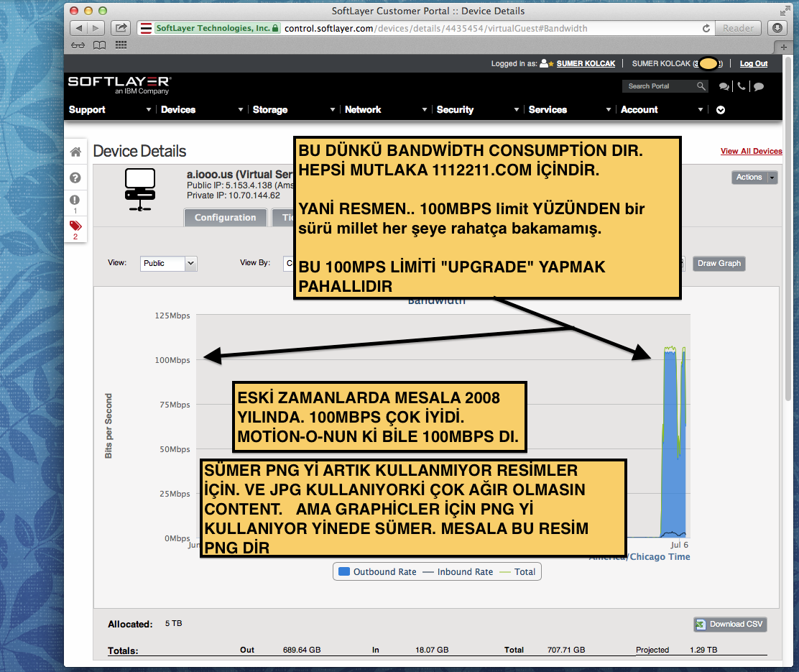Viewport: 799px width, 672px height.
Task: Open the double chat bubbles icon
Action: [x=724, y=87]
